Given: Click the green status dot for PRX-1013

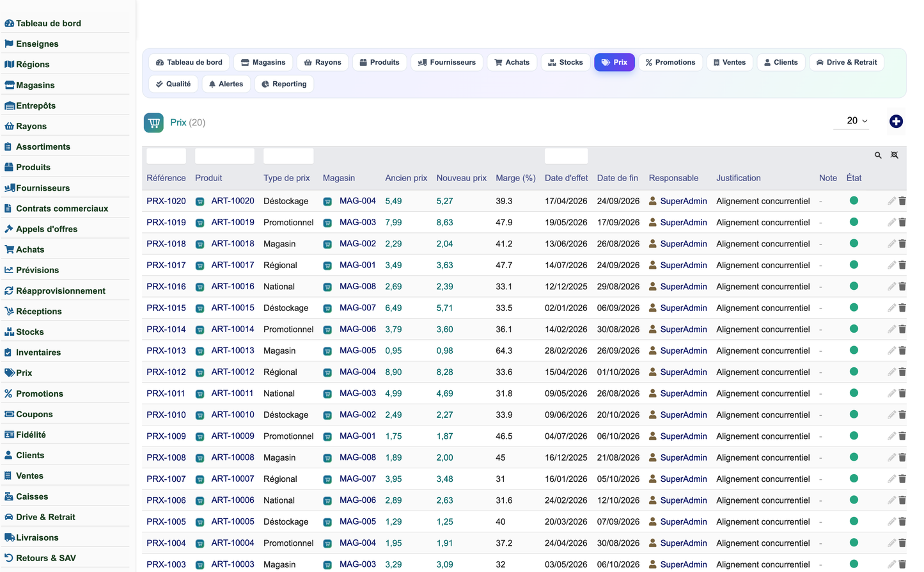Looking at the screenshot, I should tap(854, 350).
